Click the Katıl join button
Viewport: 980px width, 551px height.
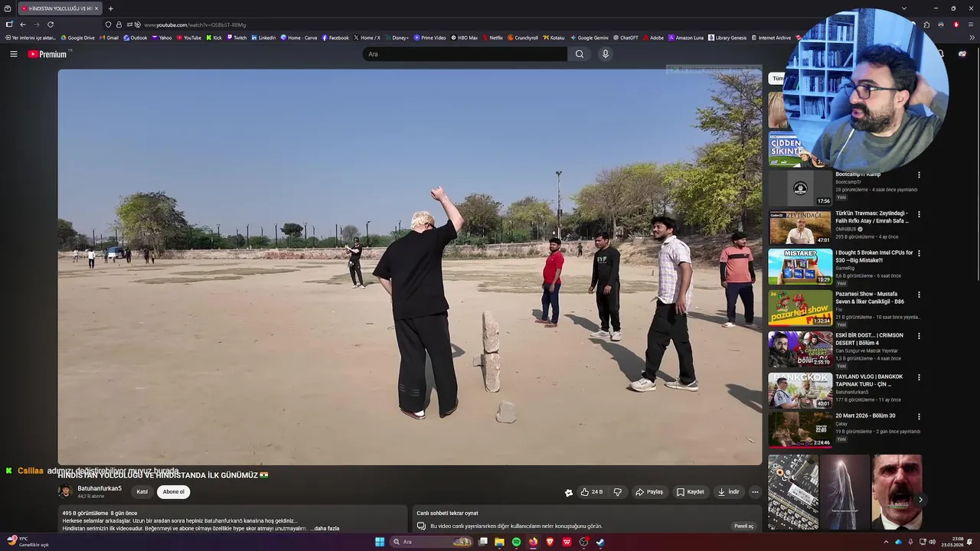(x=142, y=492)
